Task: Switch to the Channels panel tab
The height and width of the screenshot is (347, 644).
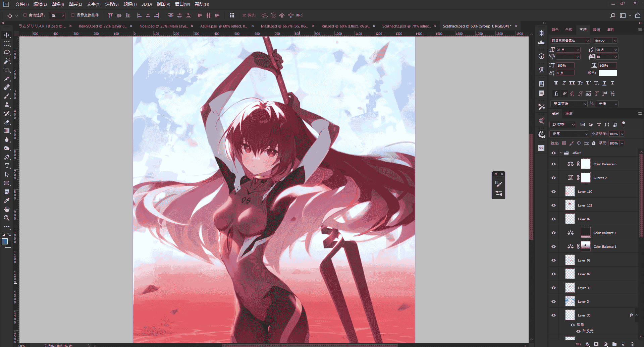Action: (x=569, y=113)
